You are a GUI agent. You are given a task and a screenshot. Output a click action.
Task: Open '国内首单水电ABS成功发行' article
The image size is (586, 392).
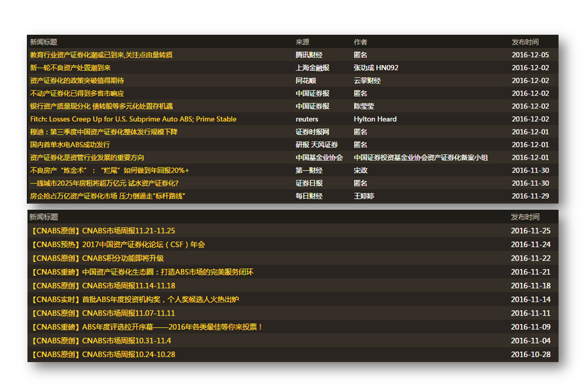70,145
